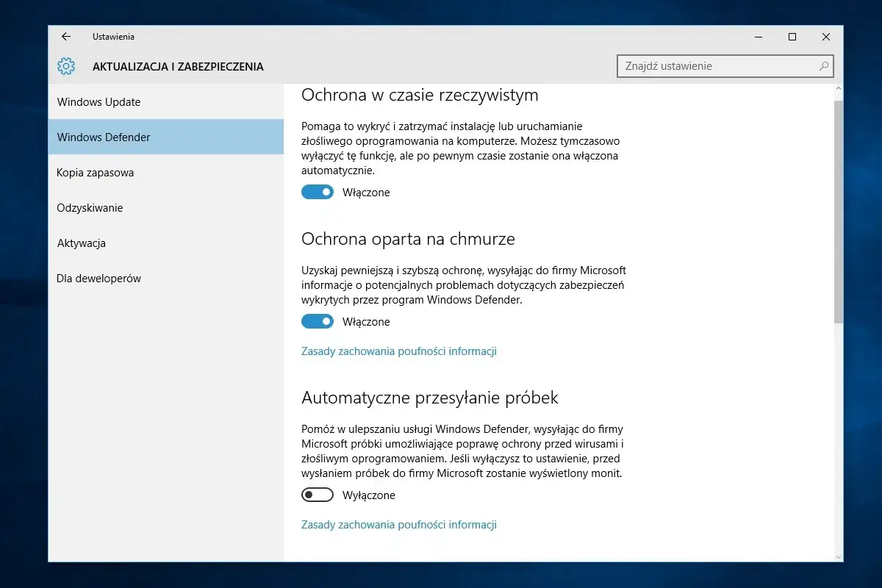Open Dla deweloperów section
882x588 pixels.
166,279
